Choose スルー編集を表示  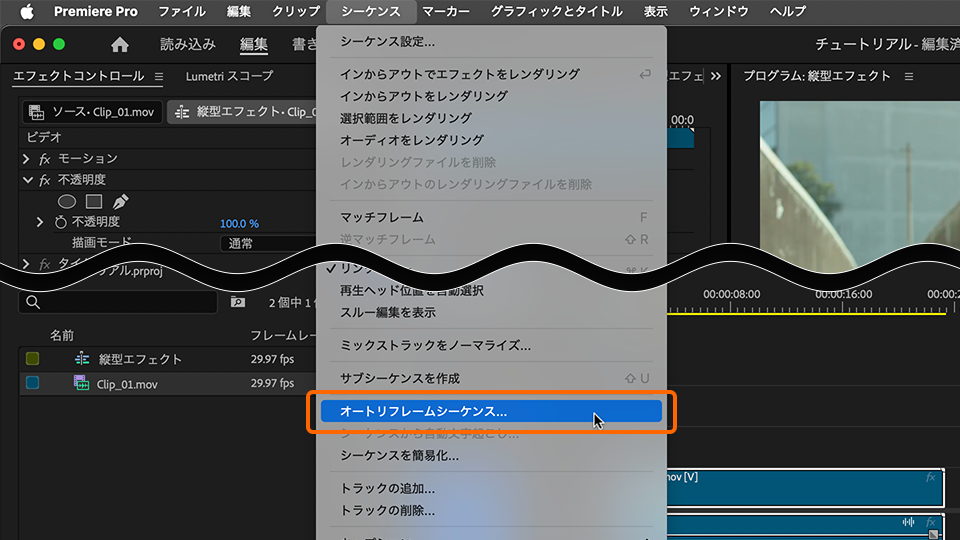click(492, 312)
